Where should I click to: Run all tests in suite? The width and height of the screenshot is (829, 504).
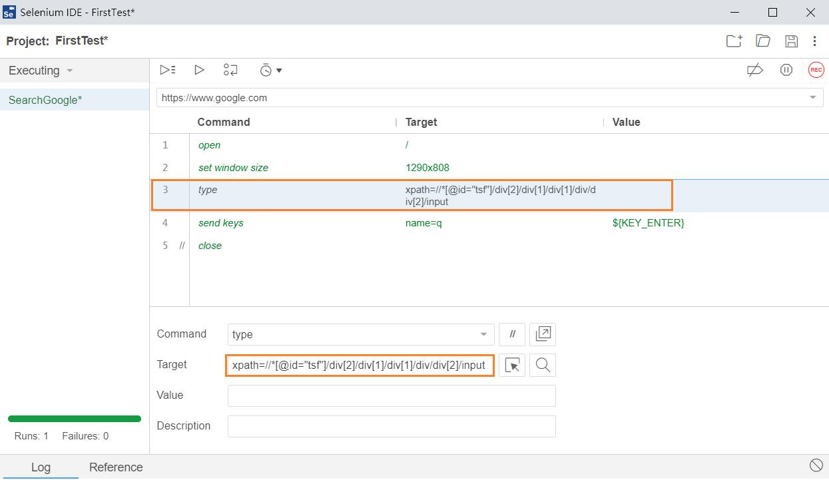tap(168, 70)
